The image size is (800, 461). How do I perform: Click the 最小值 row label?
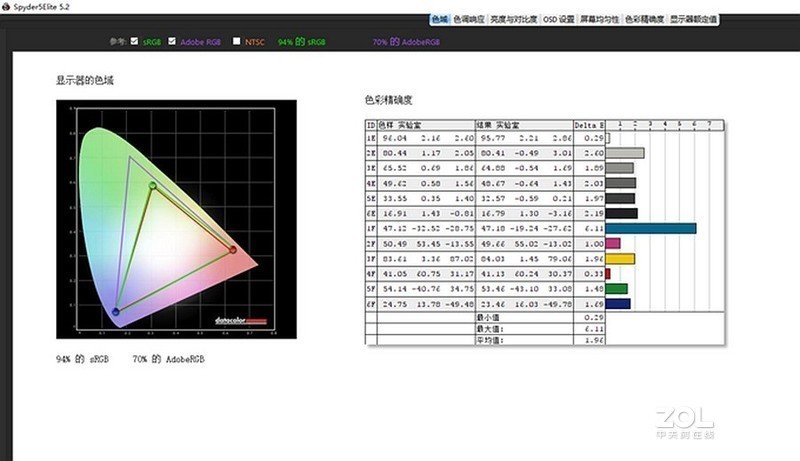coord(490,317)
